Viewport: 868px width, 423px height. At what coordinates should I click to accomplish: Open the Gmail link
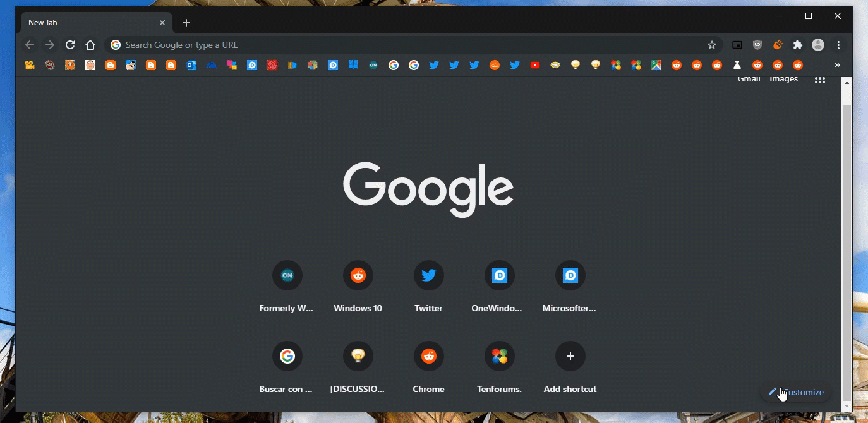(x=749, y=79)
